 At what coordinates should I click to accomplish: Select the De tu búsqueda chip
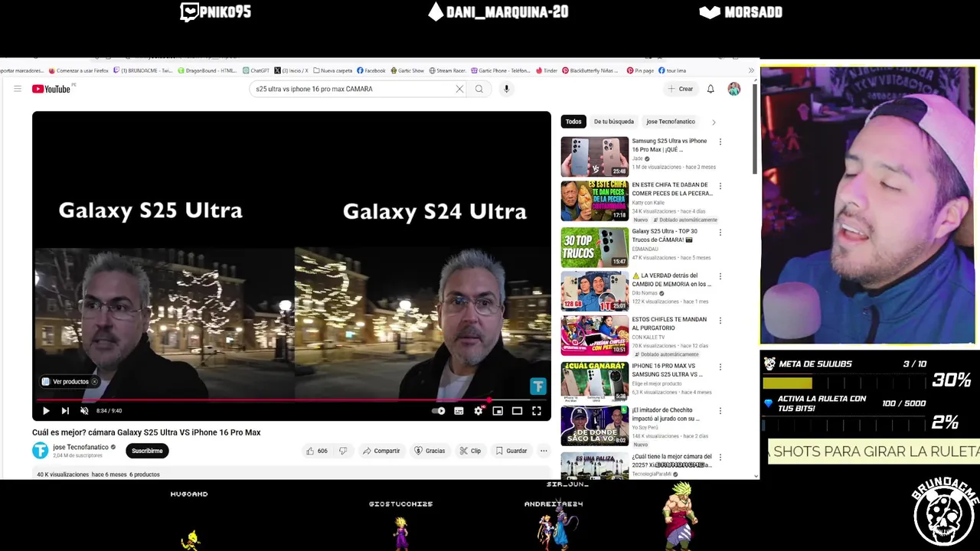[614, 122]
